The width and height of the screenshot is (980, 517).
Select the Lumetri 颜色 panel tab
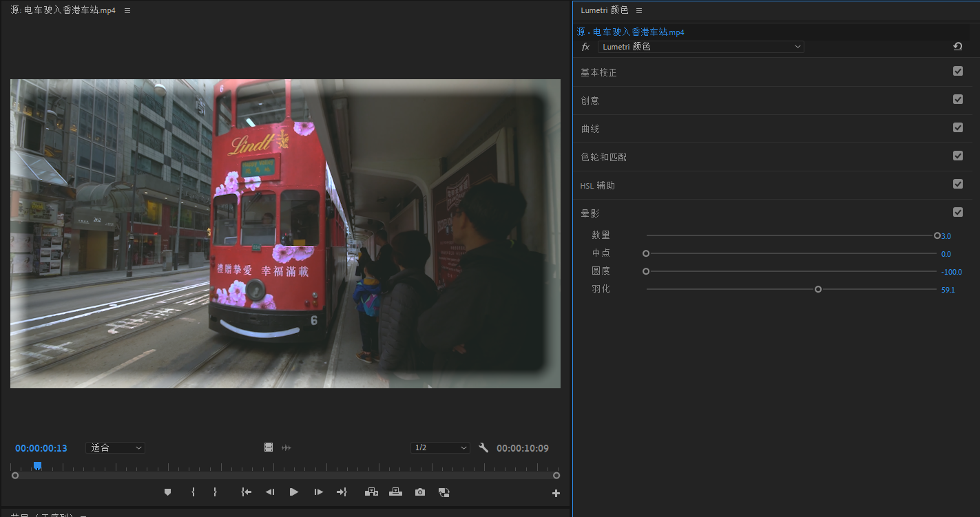pos(605,10)
